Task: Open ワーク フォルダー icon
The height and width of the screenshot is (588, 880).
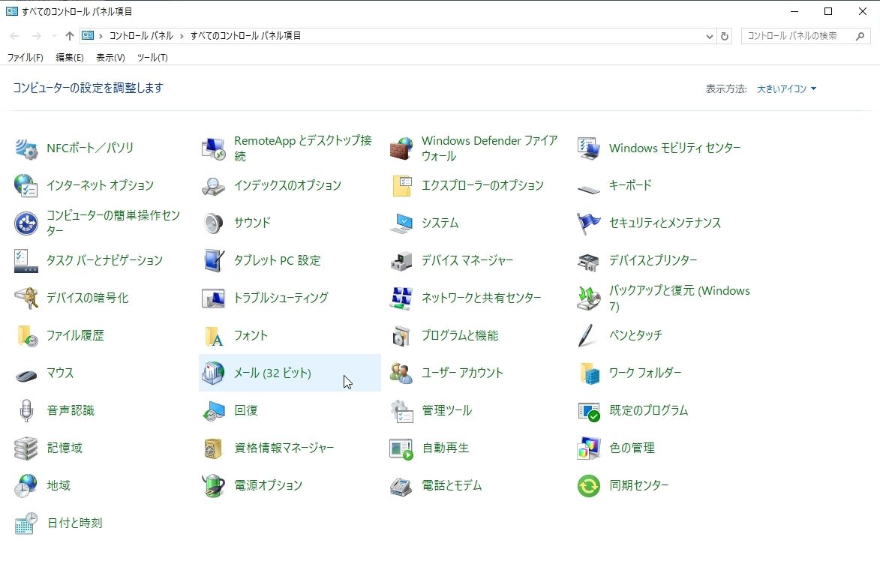Action: (x=588, y=373)
